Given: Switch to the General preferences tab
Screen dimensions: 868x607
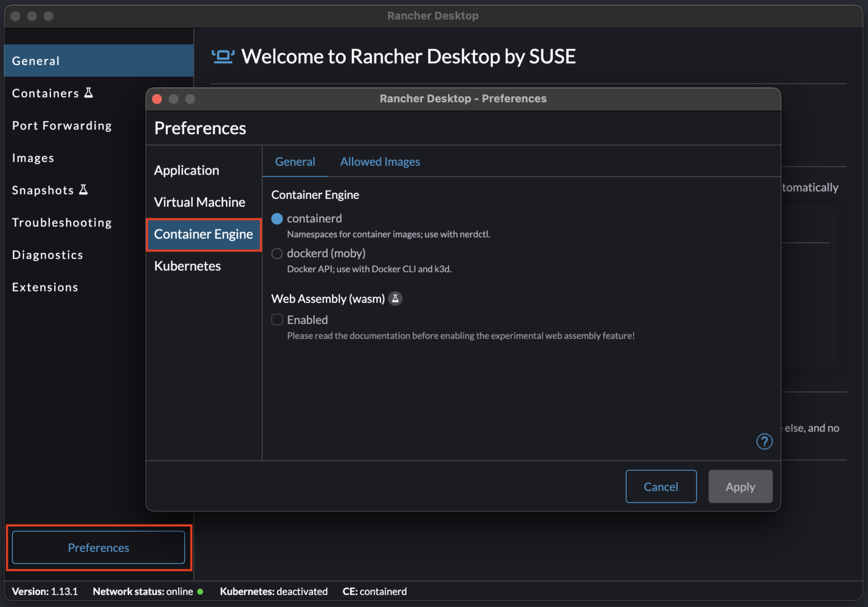Looking at the screenshot, I should tap(295, 162).
